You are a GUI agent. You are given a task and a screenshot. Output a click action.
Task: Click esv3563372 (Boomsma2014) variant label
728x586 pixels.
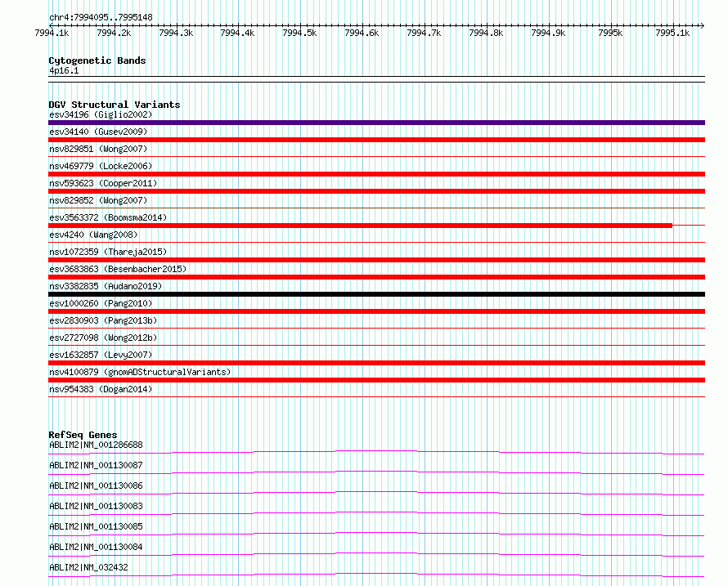tap(108, 217)
